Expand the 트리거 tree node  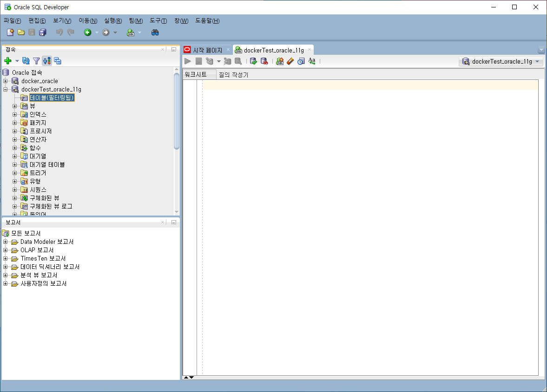(15, 173)
